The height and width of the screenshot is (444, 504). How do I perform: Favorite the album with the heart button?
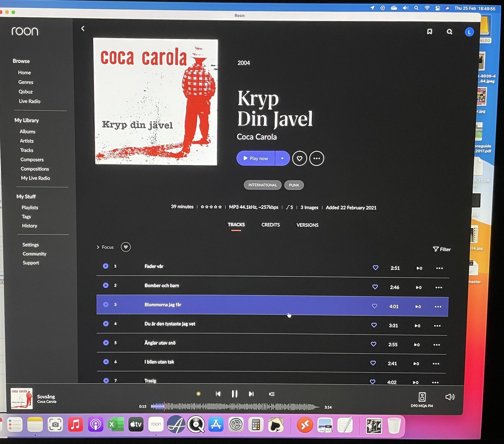tap(299, 158)
